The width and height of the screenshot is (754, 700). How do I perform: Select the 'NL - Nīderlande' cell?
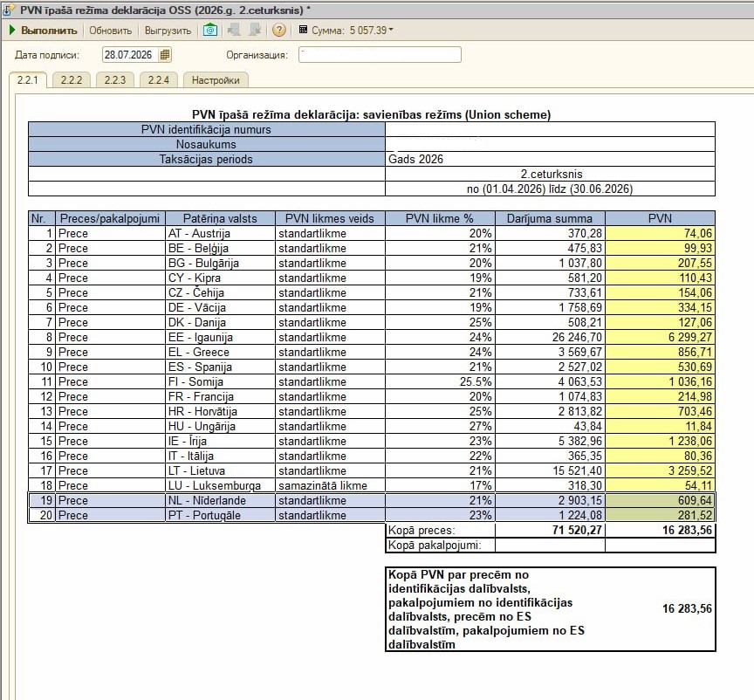click(x=220, y=501)
